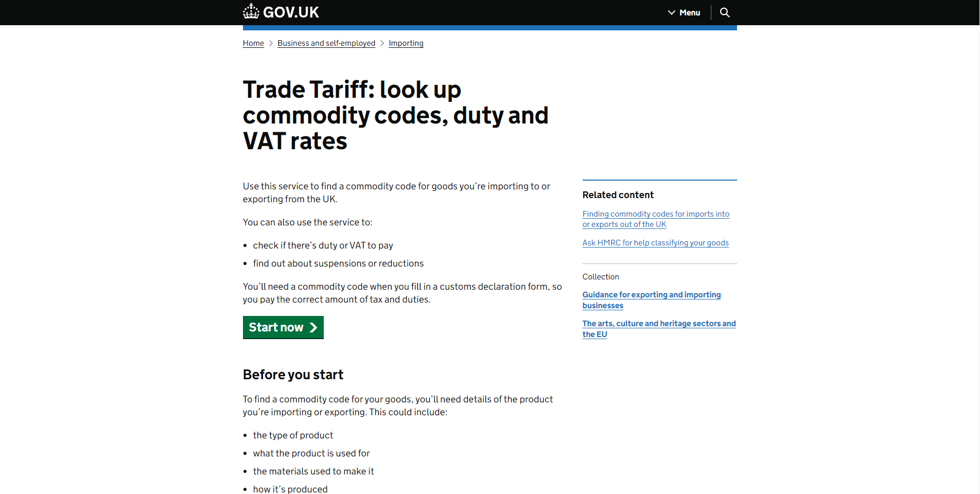Click the arrow icon inside Start now
This screenshot has width=980, height=494.
[313, 328]
